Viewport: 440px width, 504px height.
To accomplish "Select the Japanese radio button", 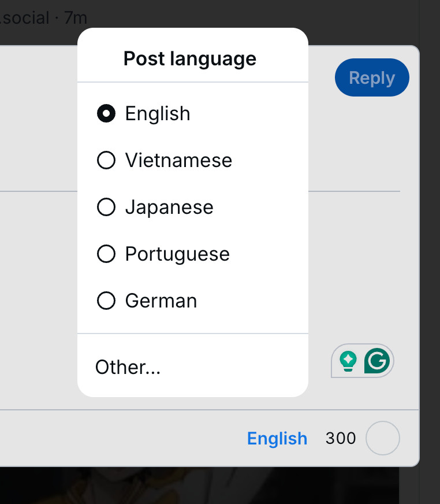I will (106, 207).
